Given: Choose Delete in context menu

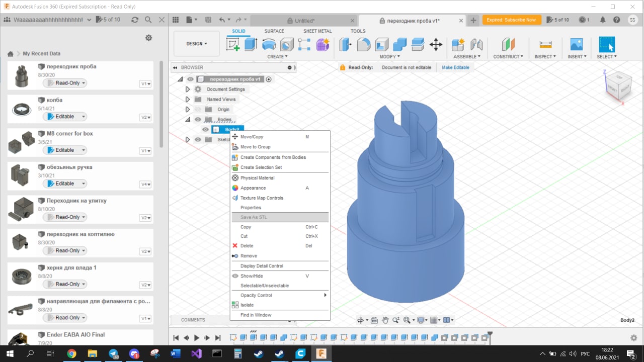Looking at the screenshot, I should click(280, 246).
